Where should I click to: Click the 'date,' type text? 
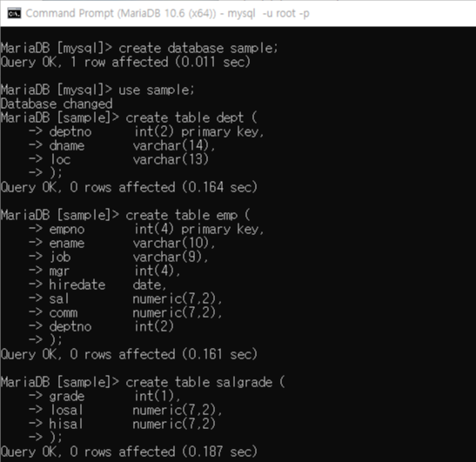click(x=150, y=285)
